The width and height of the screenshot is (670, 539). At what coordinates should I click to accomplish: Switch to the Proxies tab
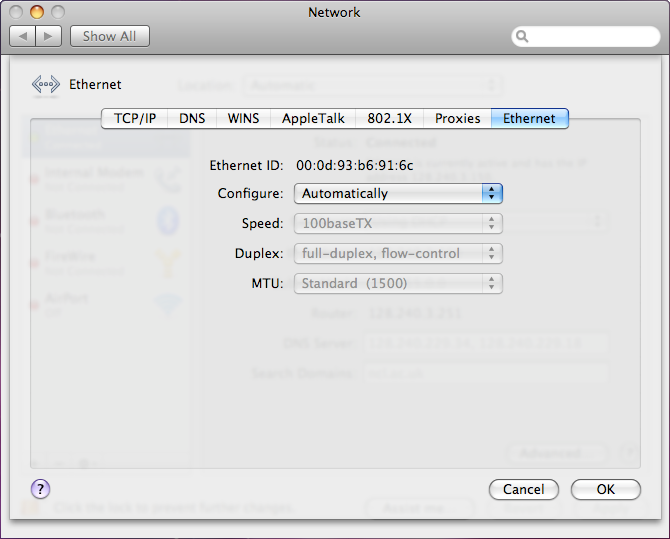(457, 118)
